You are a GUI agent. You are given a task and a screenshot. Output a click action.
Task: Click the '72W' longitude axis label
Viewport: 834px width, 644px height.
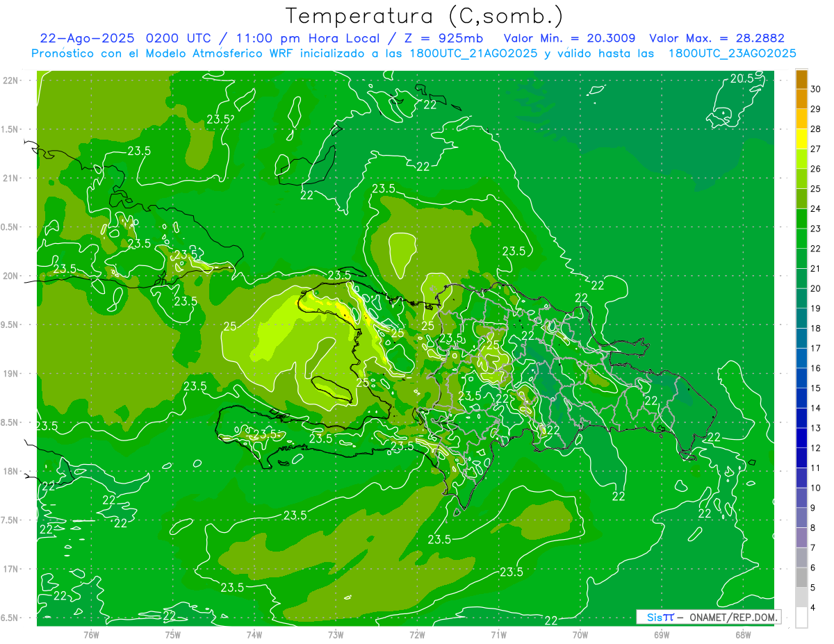[x=417, y=634]
